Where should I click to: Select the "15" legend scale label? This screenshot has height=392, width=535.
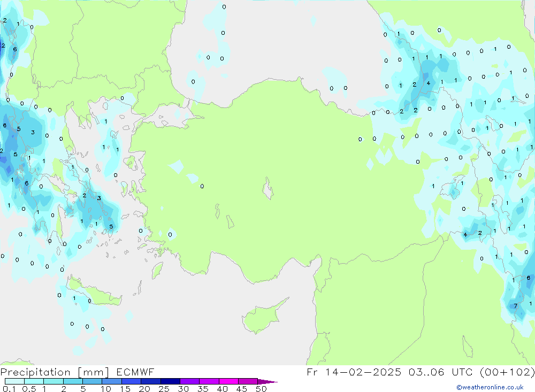[x=125, y=389]
